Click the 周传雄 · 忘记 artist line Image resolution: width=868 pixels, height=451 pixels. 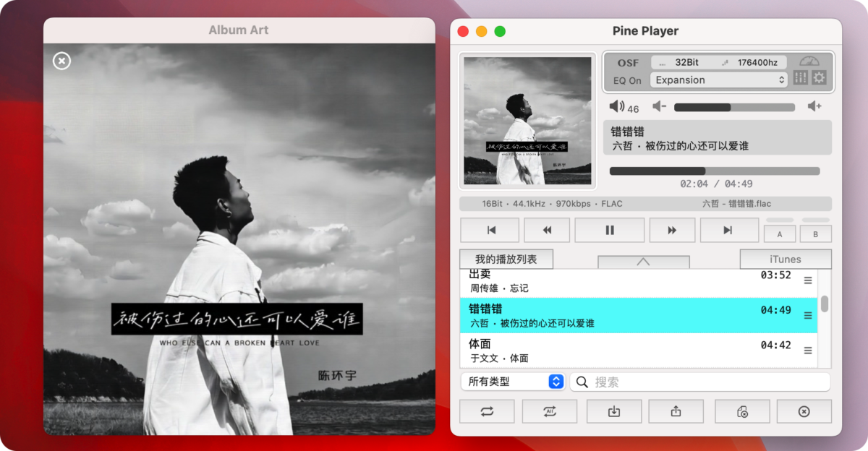click(x=499, y=288)
